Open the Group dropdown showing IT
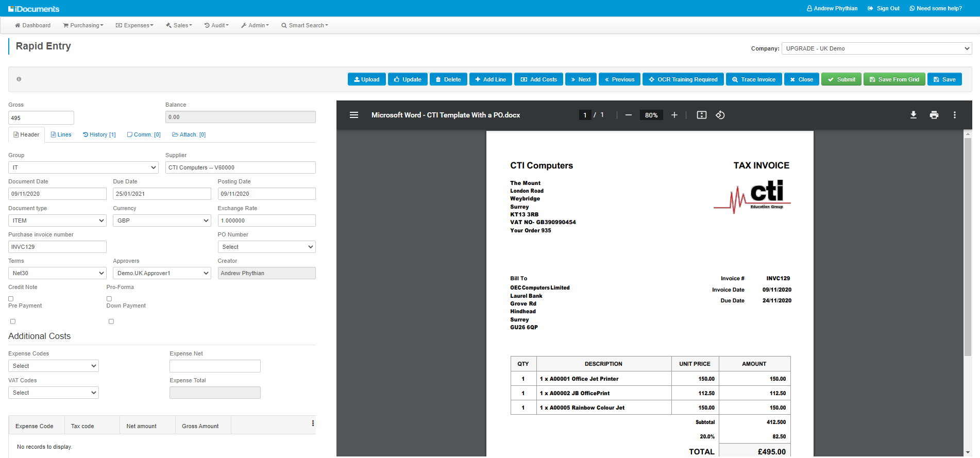This screenshot has width=980, height=458. [83, 167]
